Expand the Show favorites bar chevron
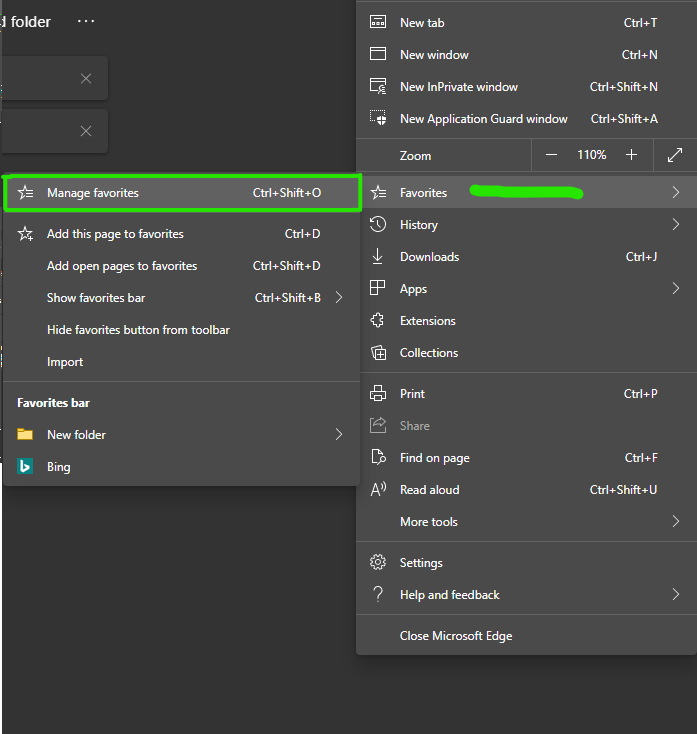 [339, 297]
